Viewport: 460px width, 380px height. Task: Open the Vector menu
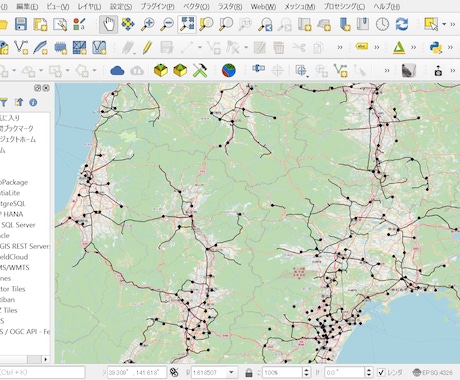(x=196, y=7)
